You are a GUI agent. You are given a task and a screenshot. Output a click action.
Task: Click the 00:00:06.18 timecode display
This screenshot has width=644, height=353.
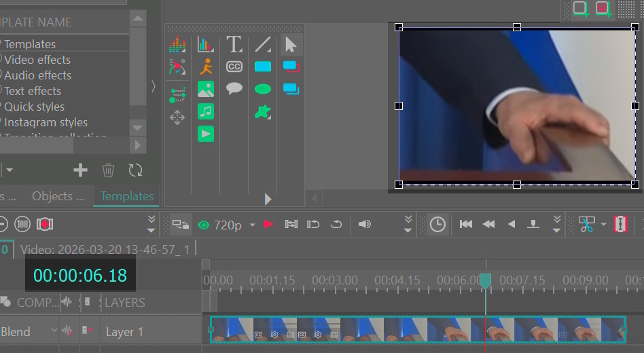coord(80,275)
